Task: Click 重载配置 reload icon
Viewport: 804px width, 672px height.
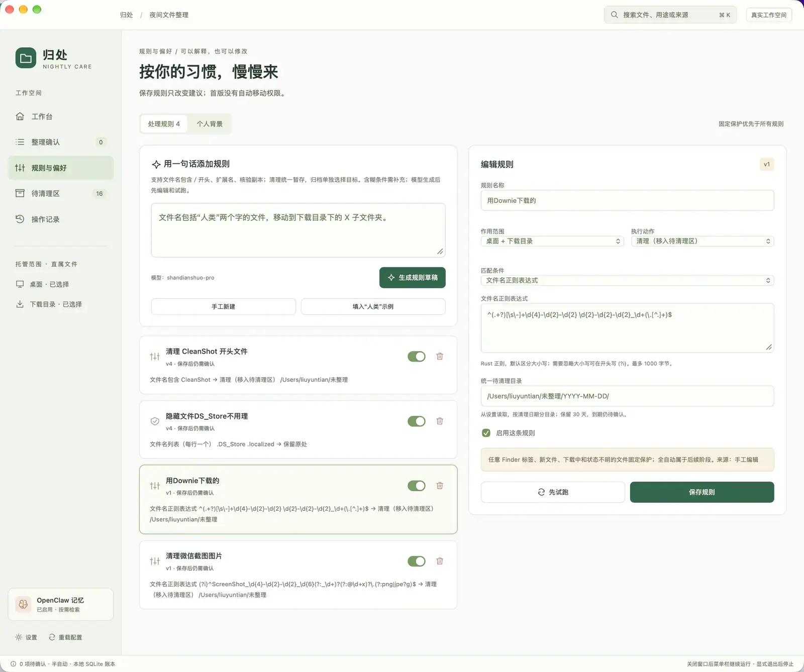Action: tap(52, 637)
